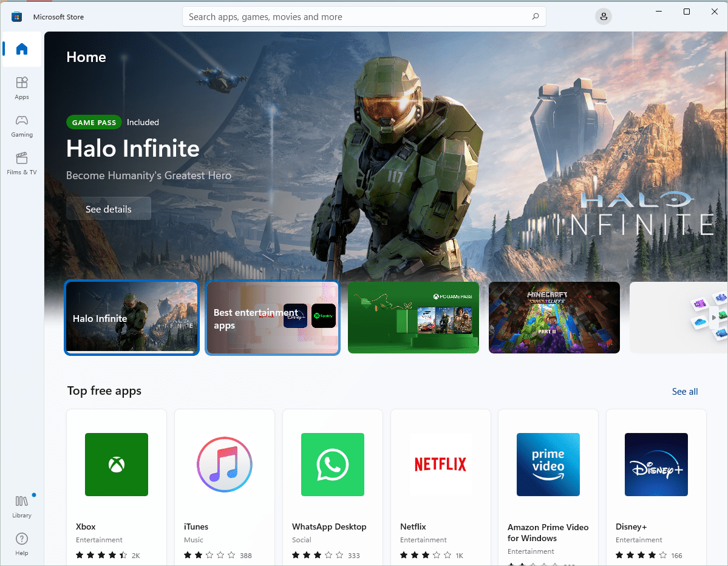728x566 pixels.
Task: Click the Xbox app title text
Action: point(86,527)
